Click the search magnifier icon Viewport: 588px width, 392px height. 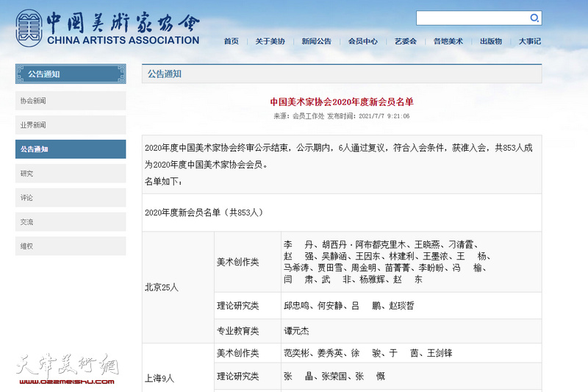534,18
